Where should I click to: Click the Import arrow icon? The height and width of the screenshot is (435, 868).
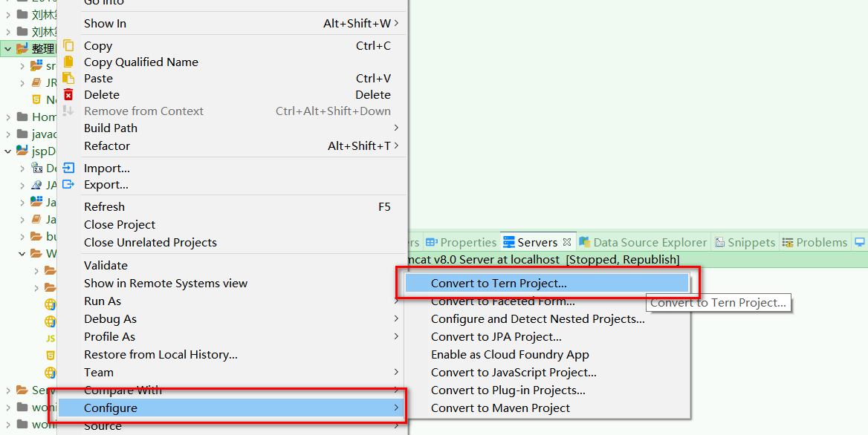[68, 168]
